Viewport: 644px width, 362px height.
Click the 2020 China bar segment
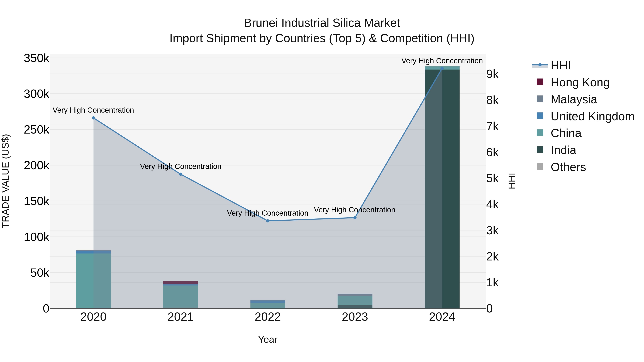[x=94, y=281]
